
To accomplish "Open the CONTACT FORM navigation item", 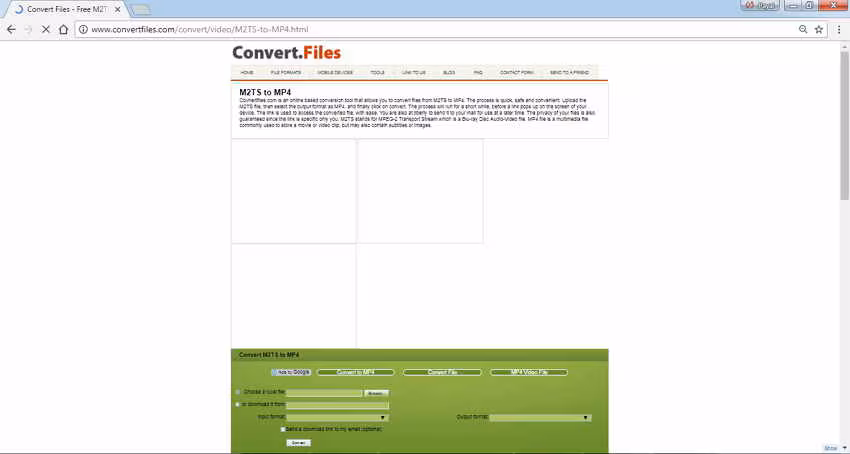I will click(517, 72).
